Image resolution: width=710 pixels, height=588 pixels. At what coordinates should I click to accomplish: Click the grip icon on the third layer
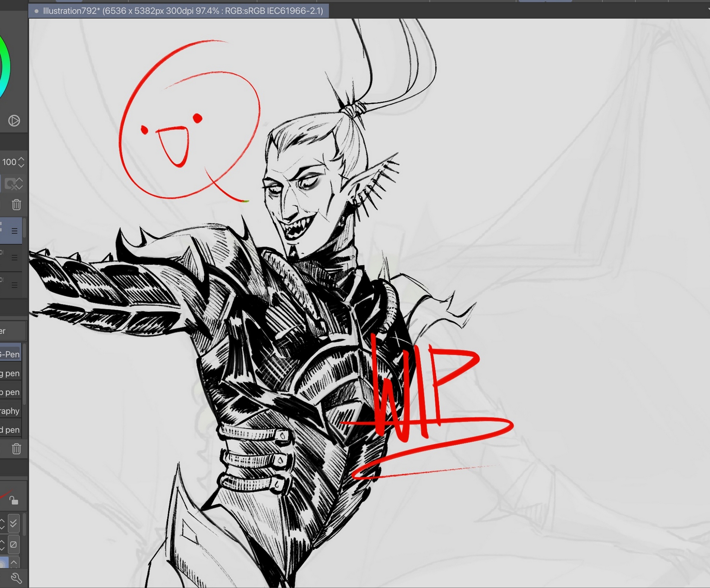pos(15,285)
